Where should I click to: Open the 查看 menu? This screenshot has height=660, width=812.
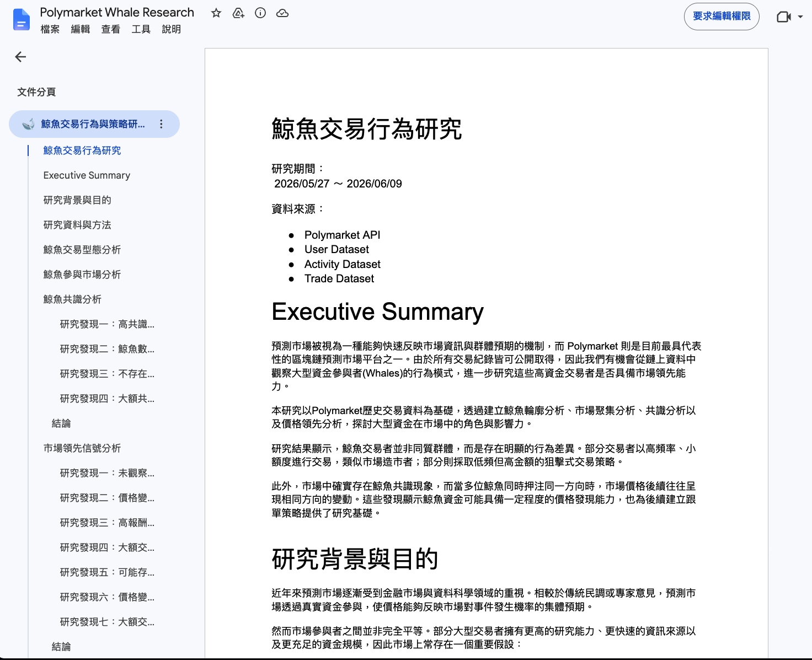[x=111, y=29]
